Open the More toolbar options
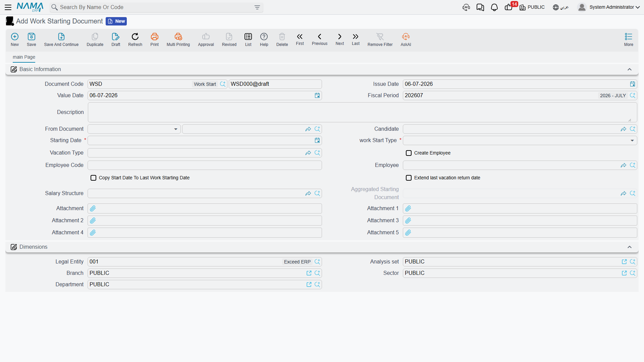Screen dimensions: 644x362 pos(629,40)
